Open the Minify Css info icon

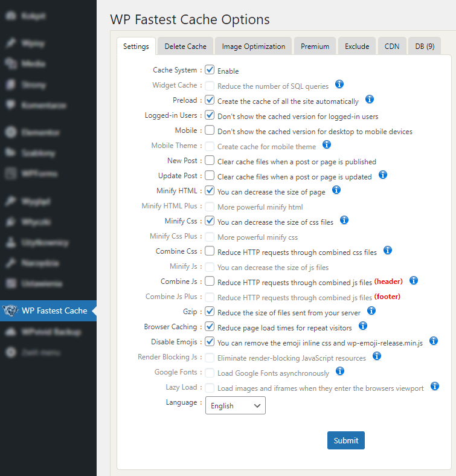pyautogui.click(x=344, y=220)
